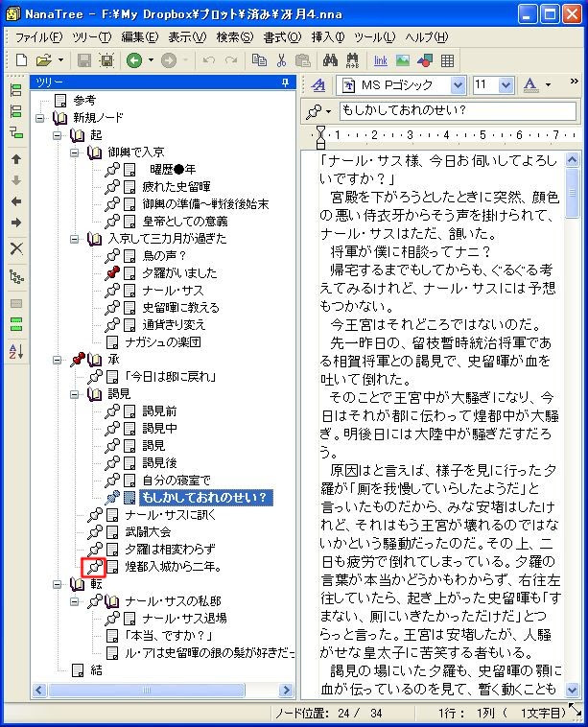Collapse the 転 tree node
The height and width of the screenshot is (727, 588).
(57, 584)
